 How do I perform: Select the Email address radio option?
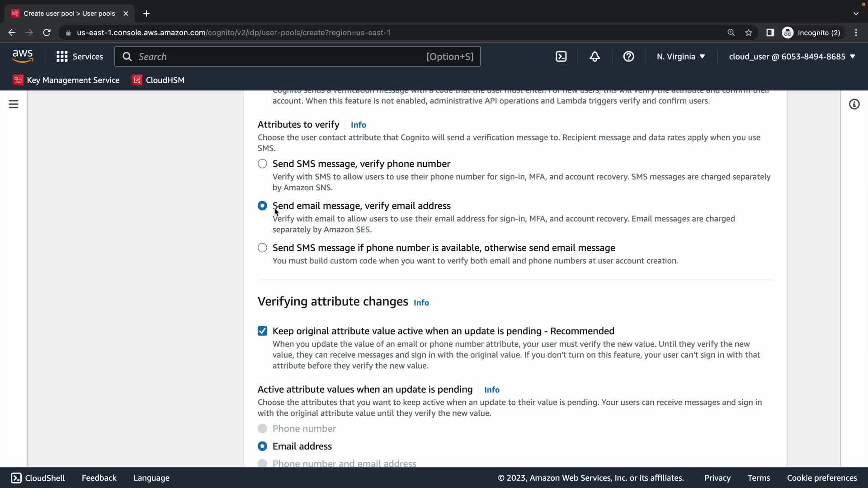point(262,446)
